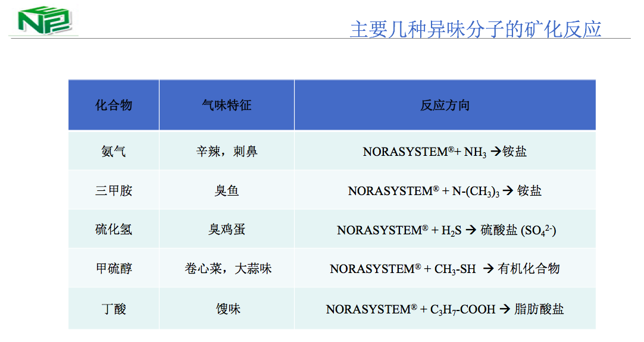Screen dimensions: 644x342
Task: Select the 丁酸 compound cell
Action: click(114, 308)
